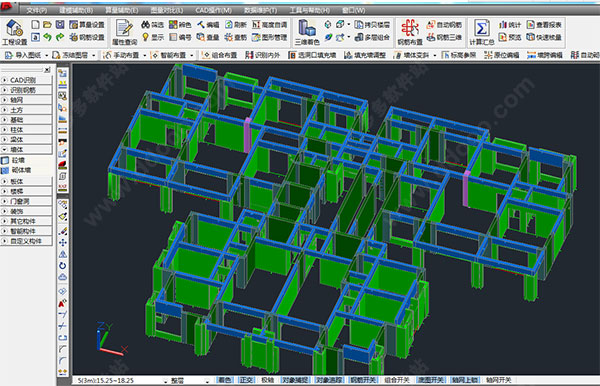The image size is (600, 386).
Task: Toggle 钢筋开关 rebar switch
Action: 364,380
